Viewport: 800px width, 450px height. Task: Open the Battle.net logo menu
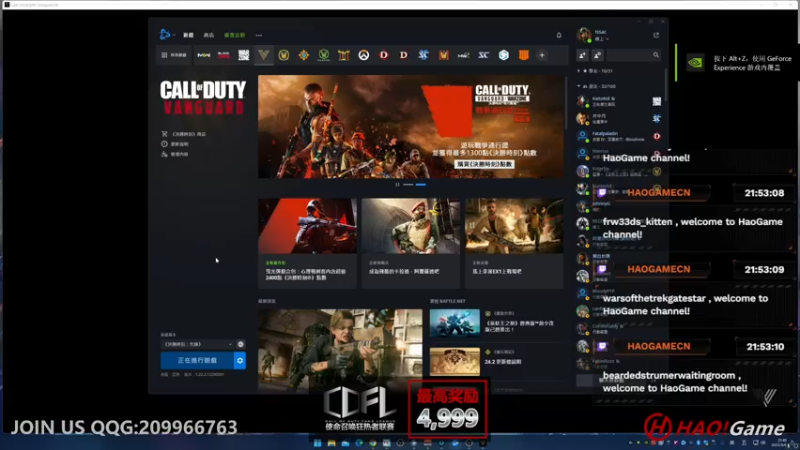[x=166, y=35]
